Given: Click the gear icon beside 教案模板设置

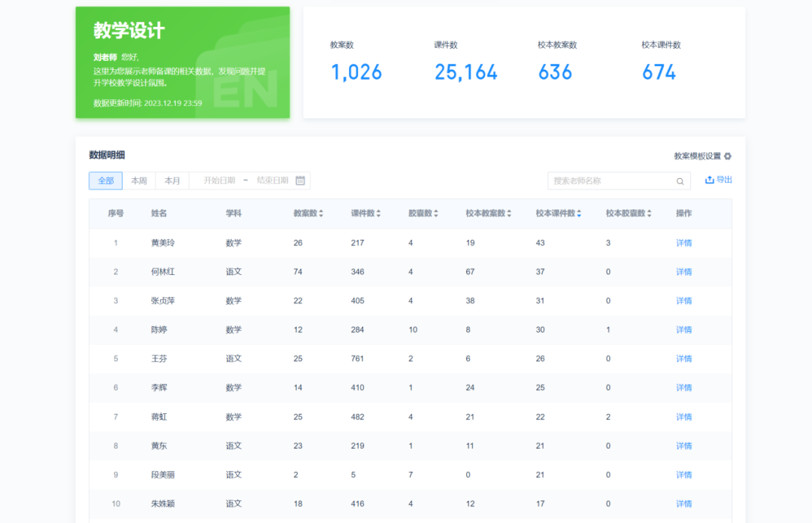Looking at the screenshot, I should coord(727,156).
